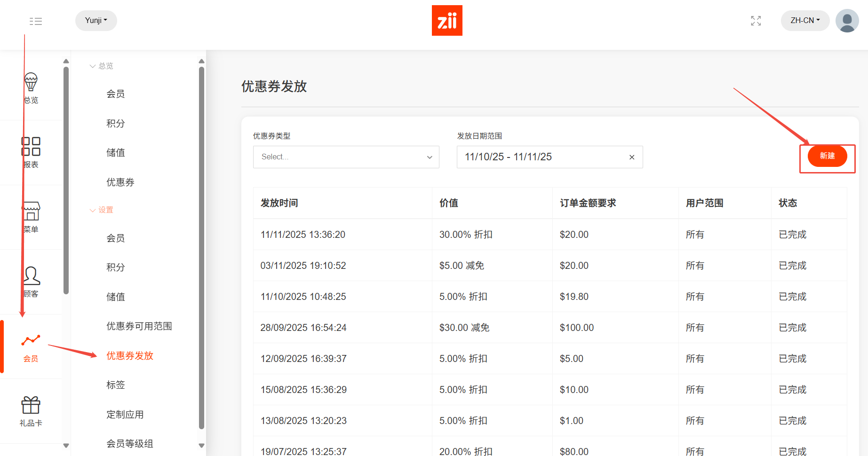This screenshot has width=868, height=456.
Task: Toggle fullscreen mode icon
Action: pos(756,21)
